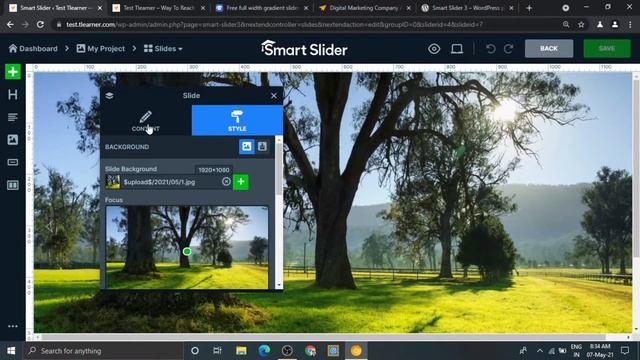640x360 pixels.
Task: Click the green focus point marker
Action: coord(187,251)
